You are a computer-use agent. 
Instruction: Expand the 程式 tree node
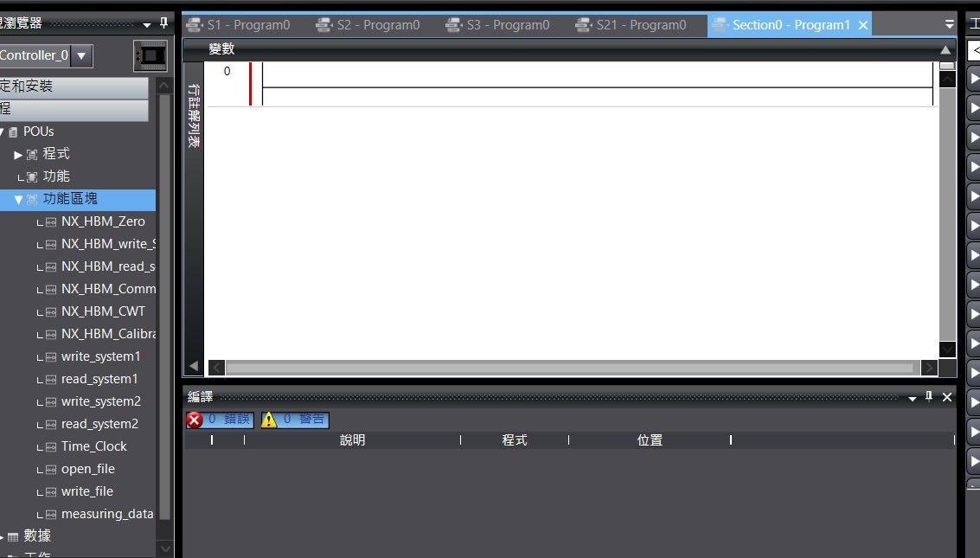pyautogui.click(x=18, y=154)
